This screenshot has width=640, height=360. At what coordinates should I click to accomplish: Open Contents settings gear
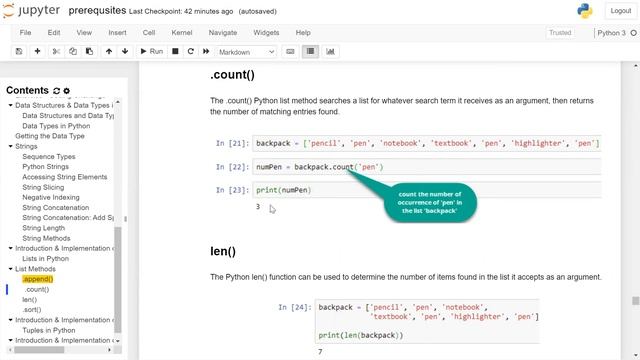pyautogui.click(x=67, y=91)
